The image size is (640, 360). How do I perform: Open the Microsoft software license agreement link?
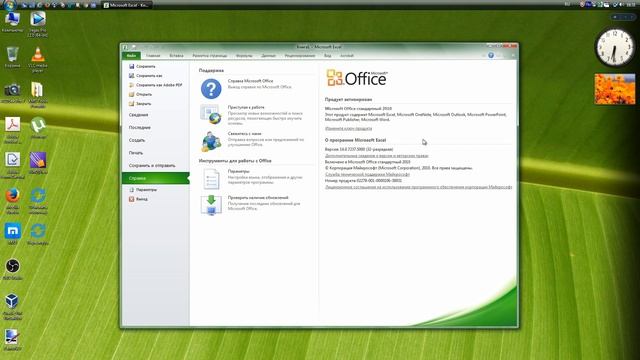[x=418, y=187]
